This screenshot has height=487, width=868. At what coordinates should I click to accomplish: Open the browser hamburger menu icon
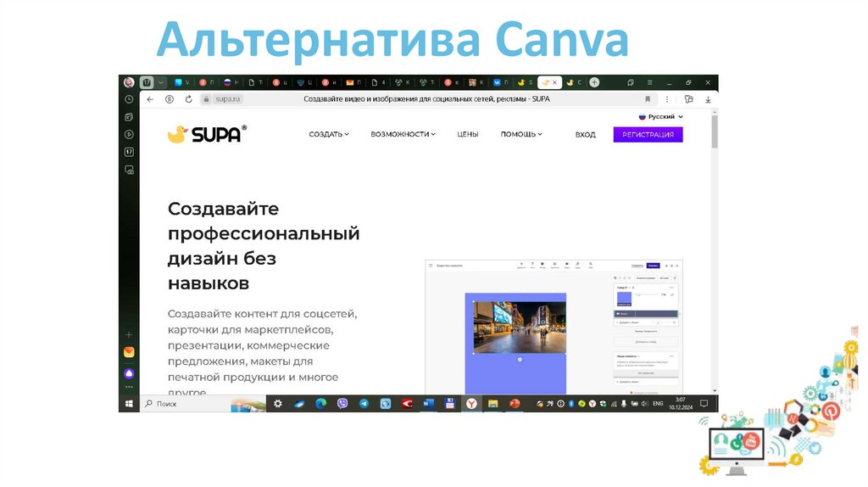(x=650, y=82)
